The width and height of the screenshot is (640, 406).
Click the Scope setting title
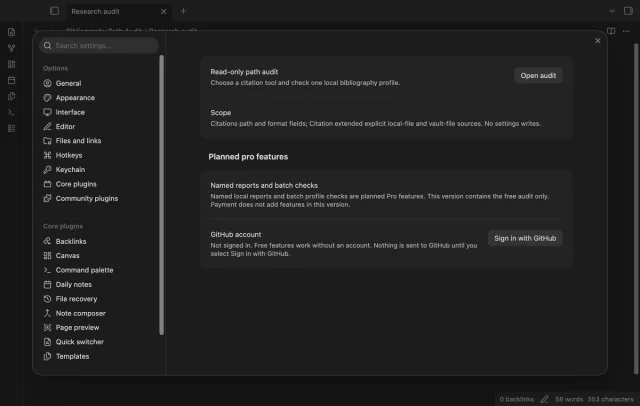(221, 113)
